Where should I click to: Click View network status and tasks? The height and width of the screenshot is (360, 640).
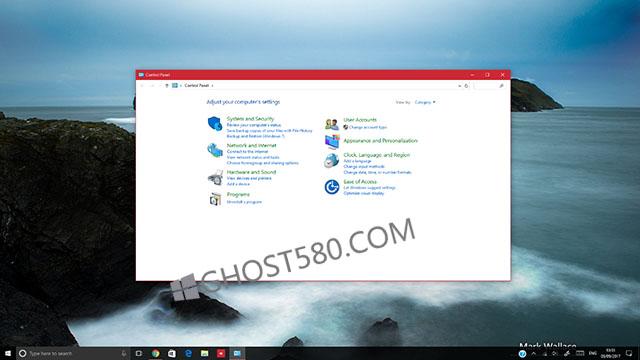pyautogui.click(x=253, y=157)
